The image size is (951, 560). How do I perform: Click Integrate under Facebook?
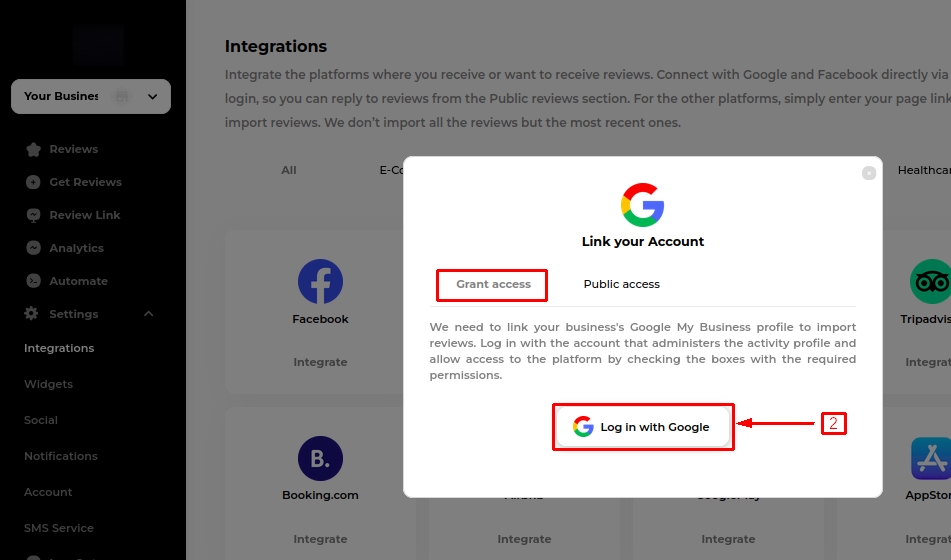[x=320, y=362]
